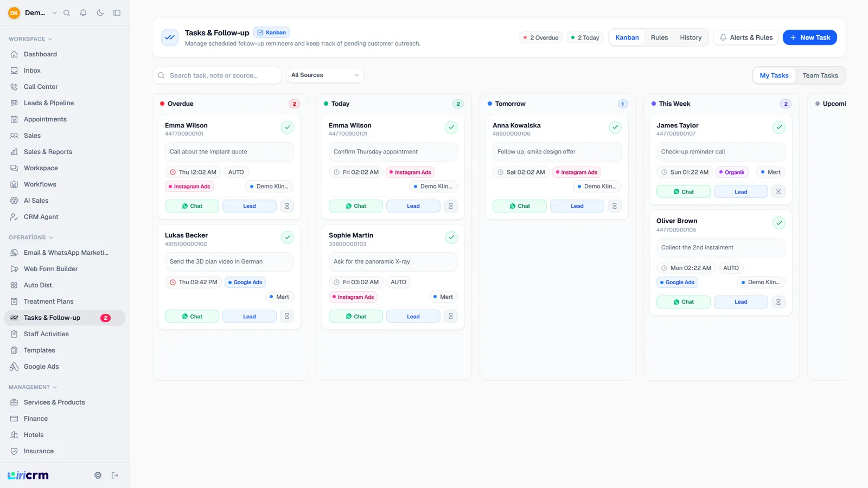This screenshot has width=868, height=488.
Task: Open settings gear at sidebar bottom
Action: coord(98,475)
